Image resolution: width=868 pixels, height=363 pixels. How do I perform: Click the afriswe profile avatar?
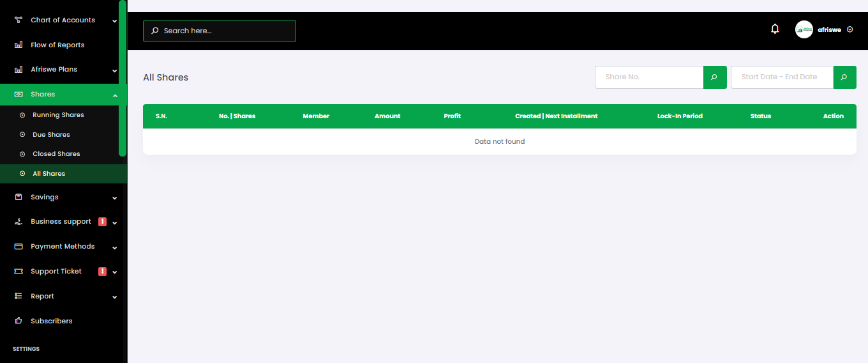coord(804,29)
